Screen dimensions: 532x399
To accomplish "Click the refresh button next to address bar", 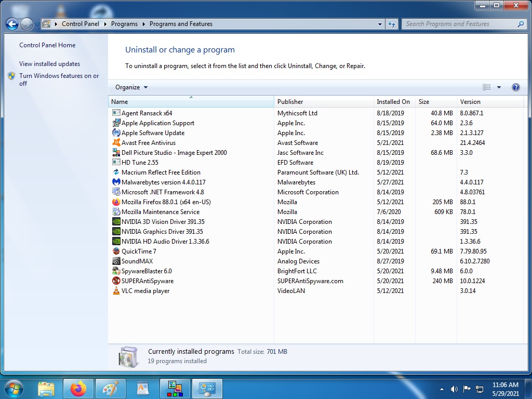I will 392,24.
